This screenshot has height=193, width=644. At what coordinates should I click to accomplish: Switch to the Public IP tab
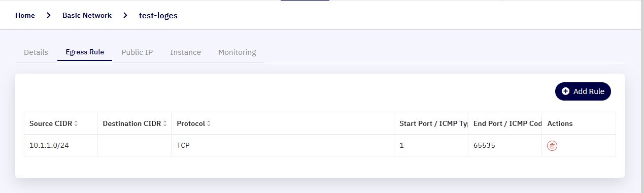[137, 52]
